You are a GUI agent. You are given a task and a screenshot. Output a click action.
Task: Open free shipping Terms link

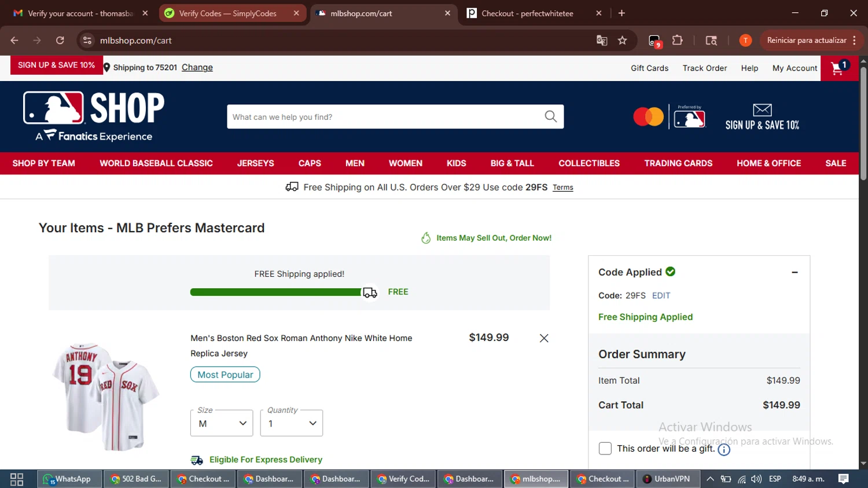pos(562,188)
